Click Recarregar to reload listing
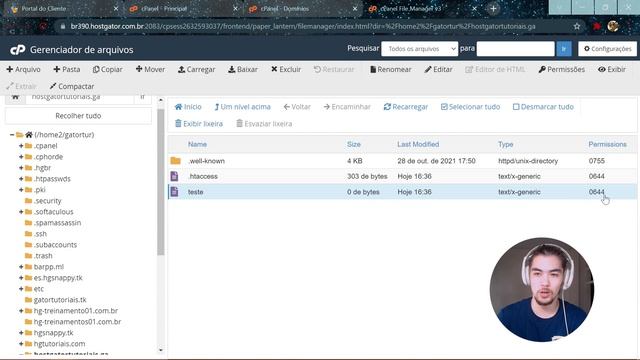Image resolution: width=640 pixels, height=360 pixels. tap(406, 107)
